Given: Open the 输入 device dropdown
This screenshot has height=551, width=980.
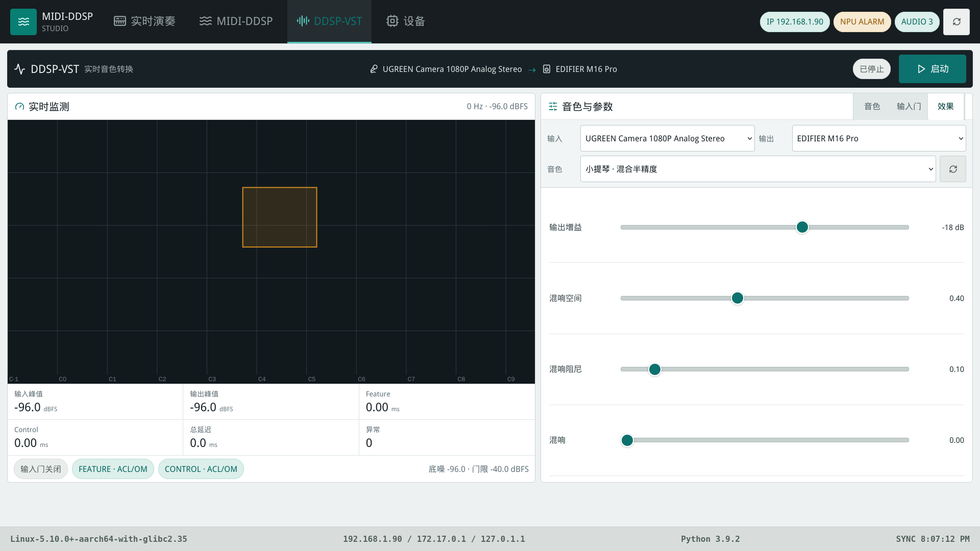Looking at the screenshot, I should pos(668,138).
